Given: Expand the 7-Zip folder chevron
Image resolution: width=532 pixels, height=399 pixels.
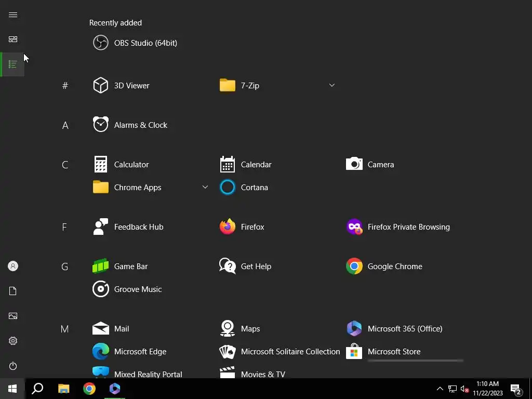Looking at the screenshot, I should coord(332,85).
